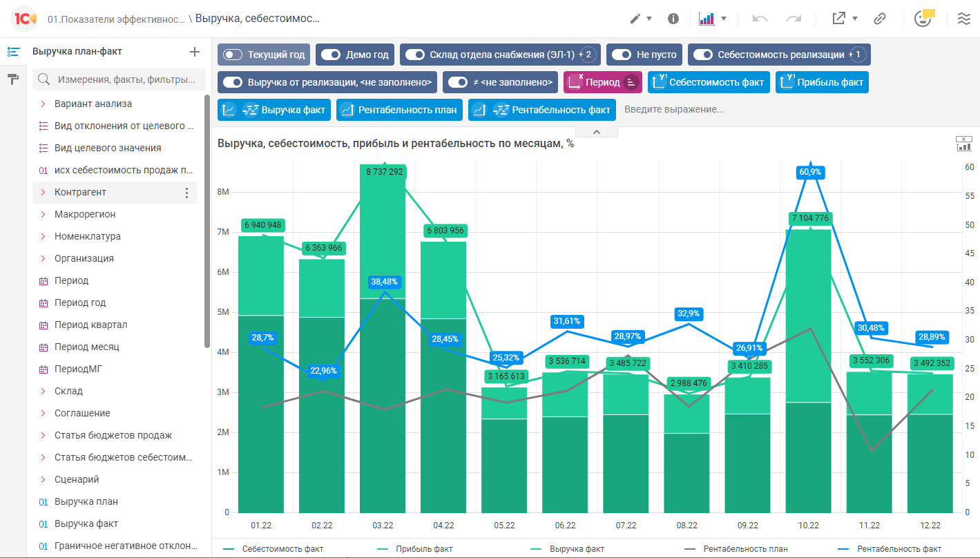Toggle Выручка от реализации filter switch
This screenshot has width=980, height=558.
[233, 82]
